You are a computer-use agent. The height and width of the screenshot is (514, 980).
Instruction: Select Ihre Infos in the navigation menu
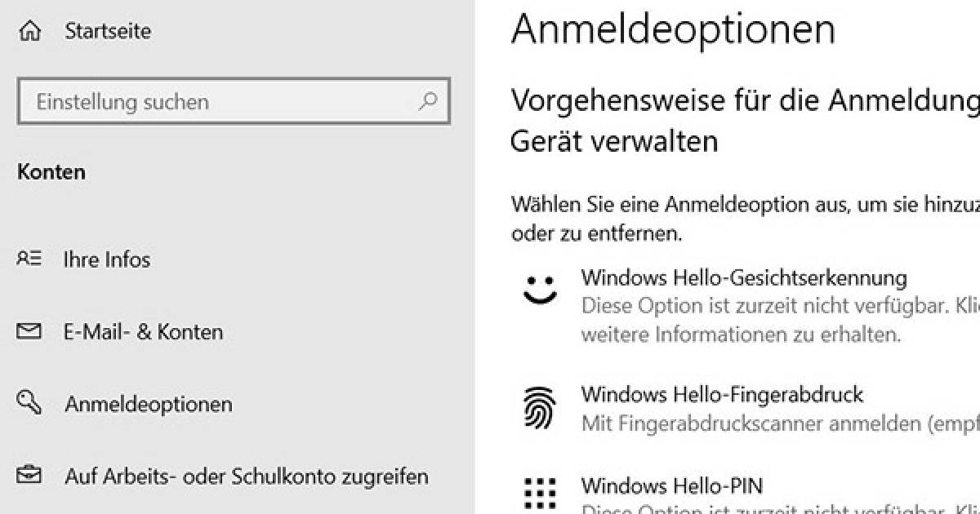(x=106, y=259)
